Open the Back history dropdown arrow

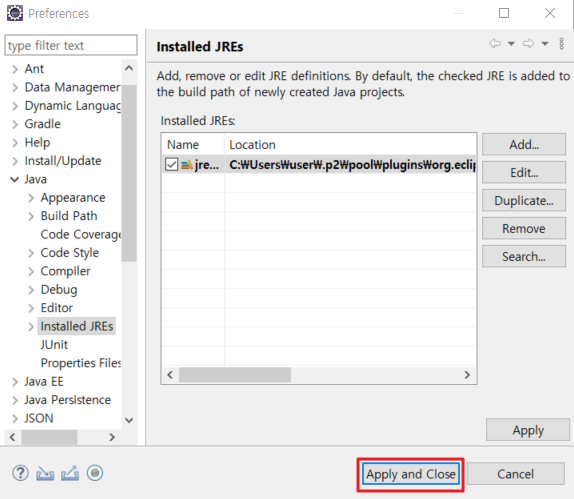pyautogui.click(x=511, y=44)
